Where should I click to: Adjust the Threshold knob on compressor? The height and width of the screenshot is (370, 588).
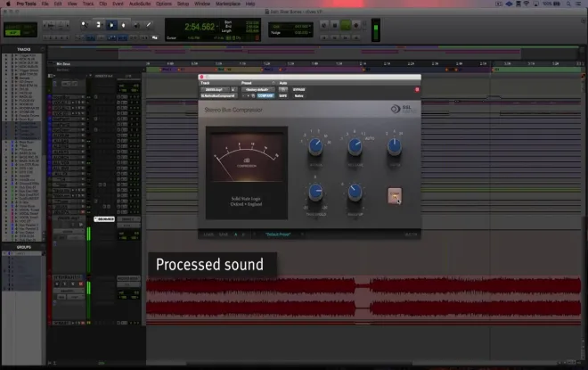pos(315,193)
